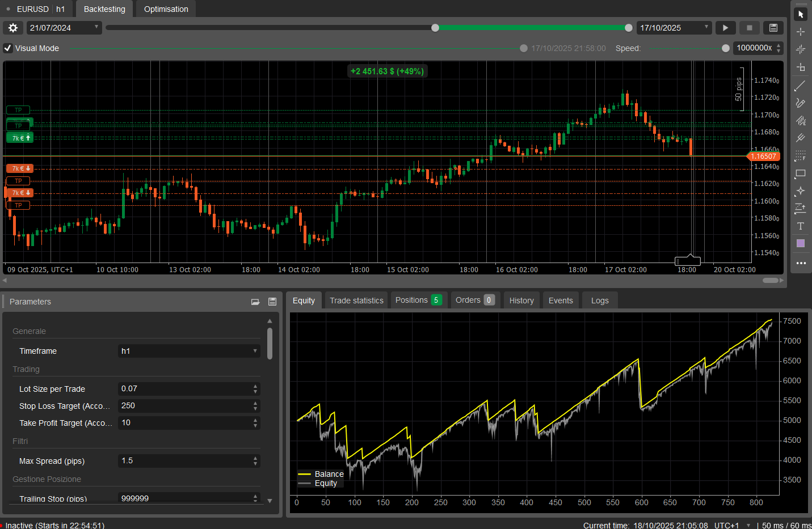Image resolution: width=812 pixels, height=529 pixels.
Task: Click the Speed slider handle
Action: coord(725,48)
